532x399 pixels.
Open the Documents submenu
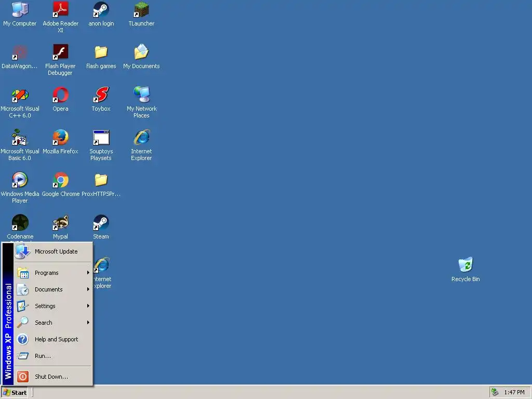point(54,289)
